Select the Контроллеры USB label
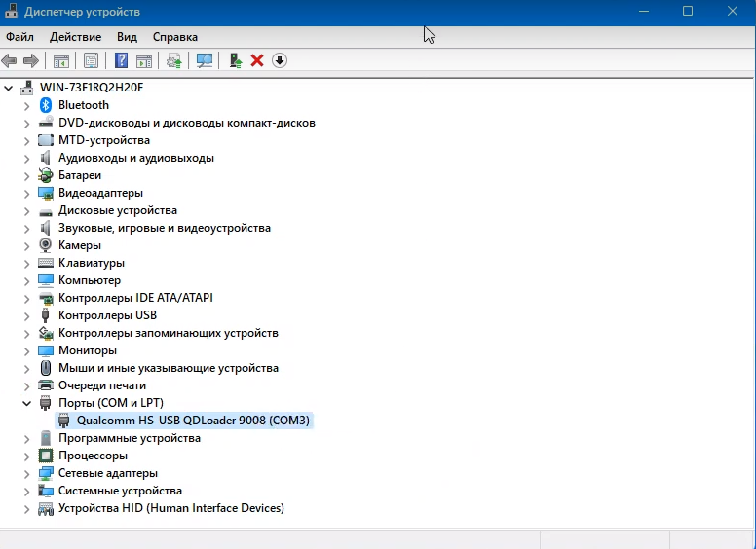The height and width of the screenshot is (549, 756). tap(107, 315)
